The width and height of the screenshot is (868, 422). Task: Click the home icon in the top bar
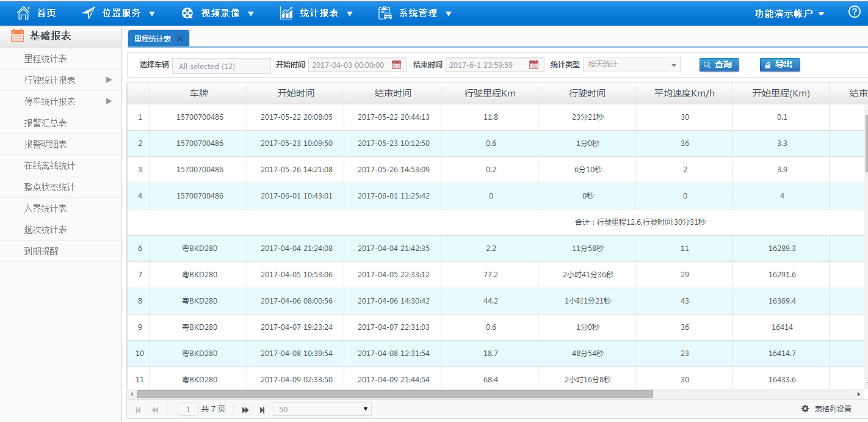click(23, 13)
